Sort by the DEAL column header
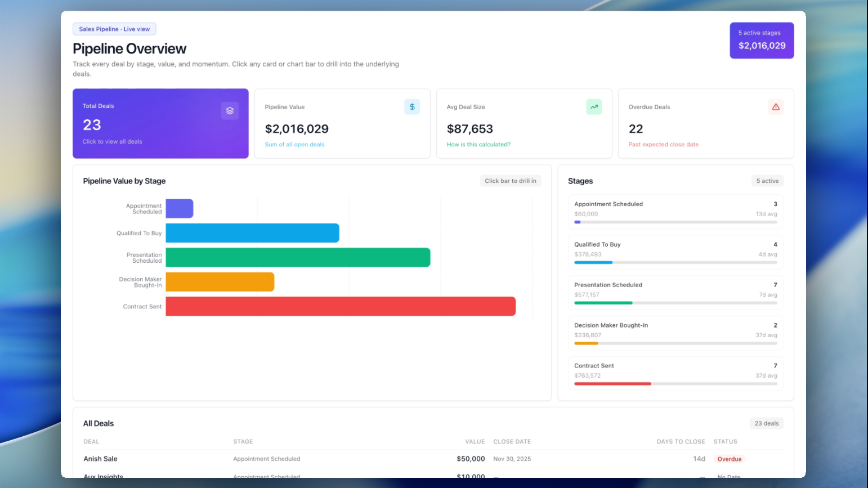The height and width of the screenshot is (488, 868). pyautogui.click(x=91, y=442)
